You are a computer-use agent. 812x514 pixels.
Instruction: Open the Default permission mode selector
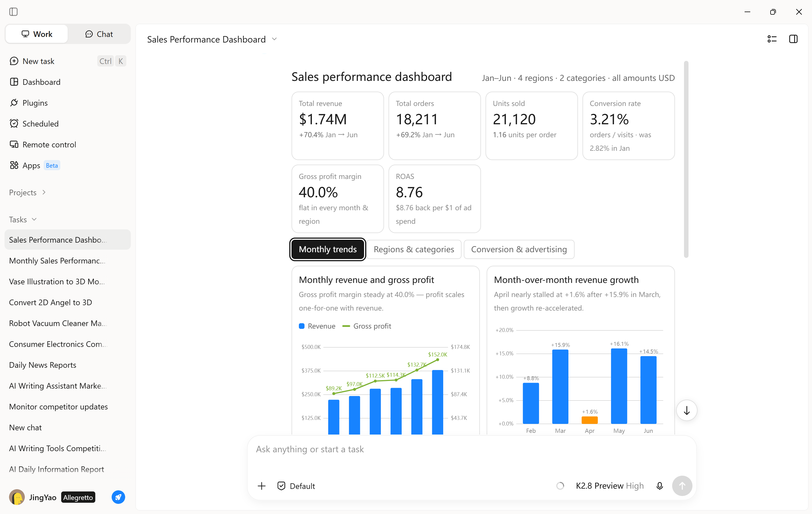(296, 486)
